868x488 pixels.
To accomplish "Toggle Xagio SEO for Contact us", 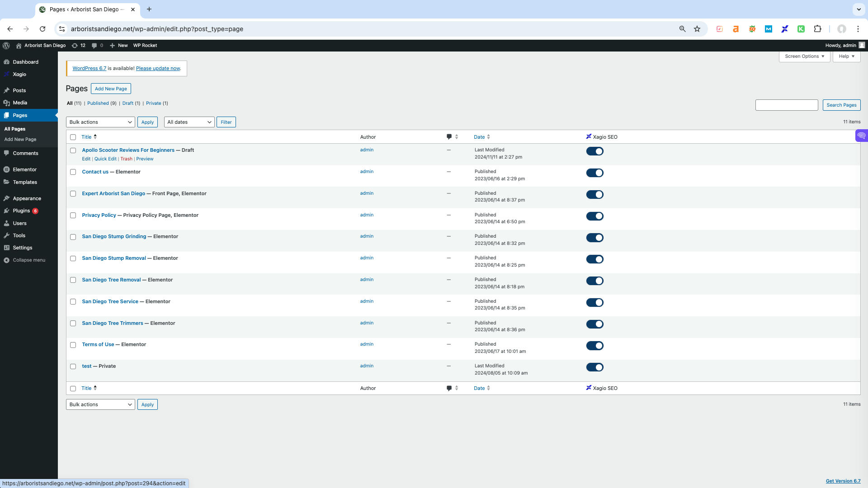I will [x=595, y=173].
